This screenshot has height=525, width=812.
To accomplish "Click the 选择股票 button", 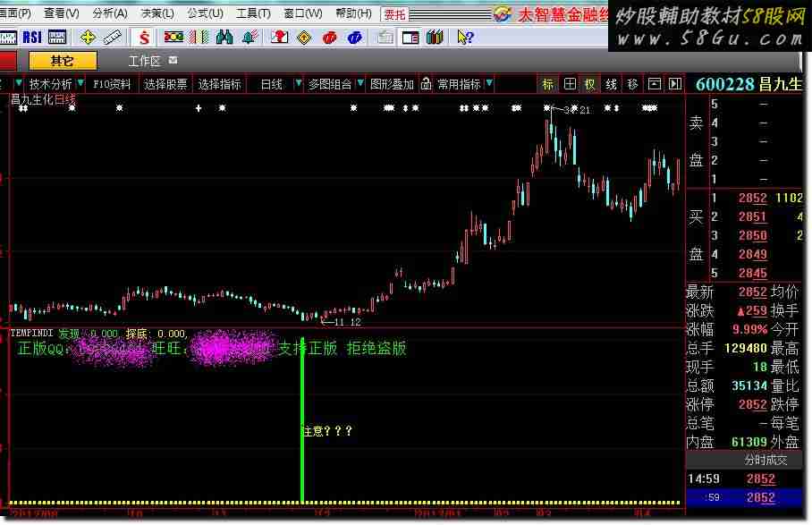I will [165, 84].
